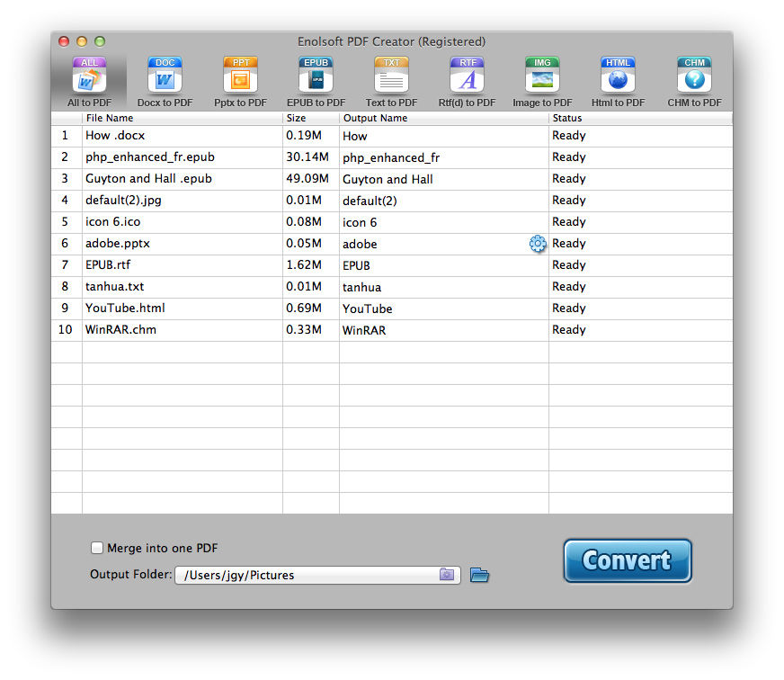This screenshot has height=680, width=784.
Task: Click Ready status of WinRAR.chm row
Action: 568,330
